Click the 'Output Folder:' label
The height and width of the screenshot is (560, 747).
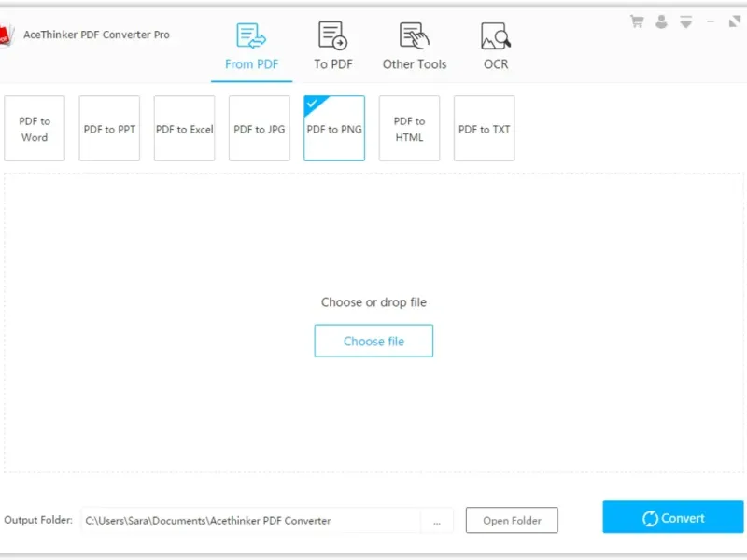tap(38, 520)
